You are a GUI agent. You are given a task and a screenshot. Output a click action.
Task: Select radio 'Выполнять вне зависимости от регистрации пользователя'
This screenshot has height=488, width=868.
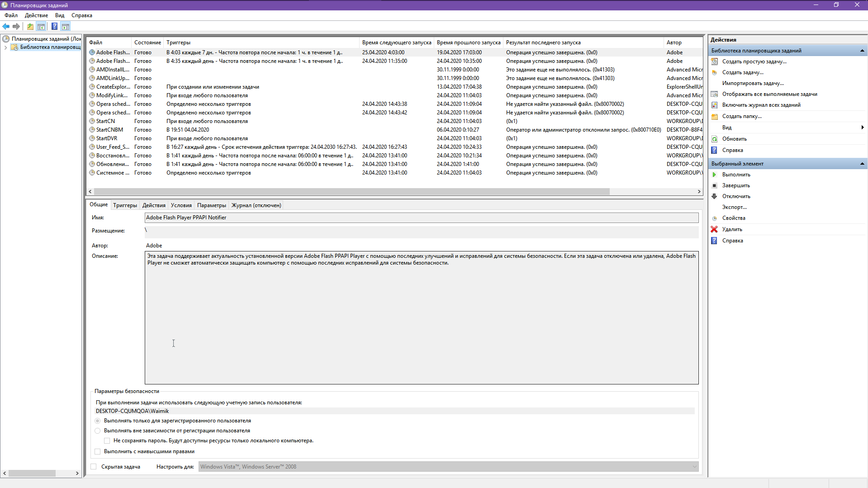97,431
